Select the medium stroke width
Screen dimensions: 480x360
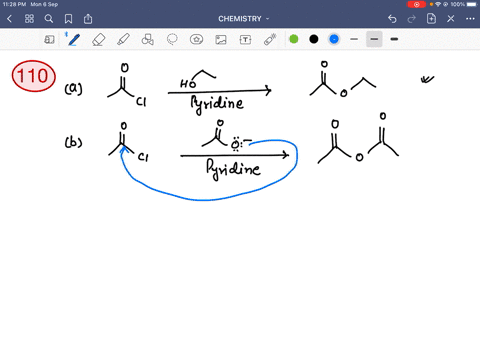374,39
